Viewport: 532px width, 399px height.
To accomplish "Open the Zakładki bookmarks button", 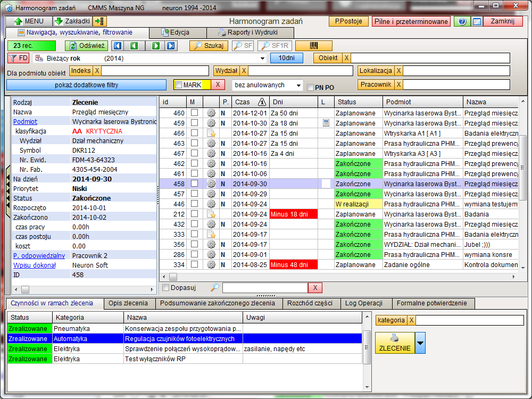I will pyautogui.click(x=72, y=21).
